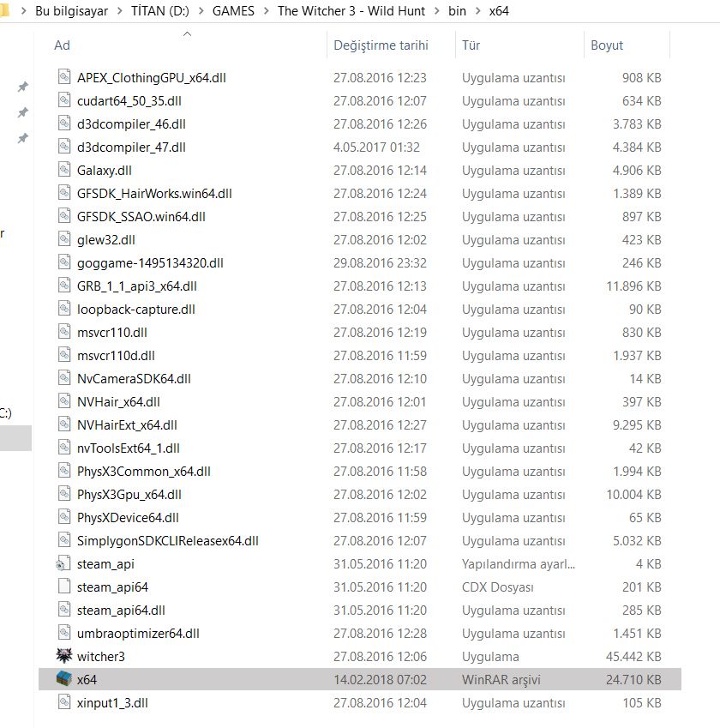Click the x64 WinRAR archive icon
The image size is (720, 728).
tap(64, 679)
